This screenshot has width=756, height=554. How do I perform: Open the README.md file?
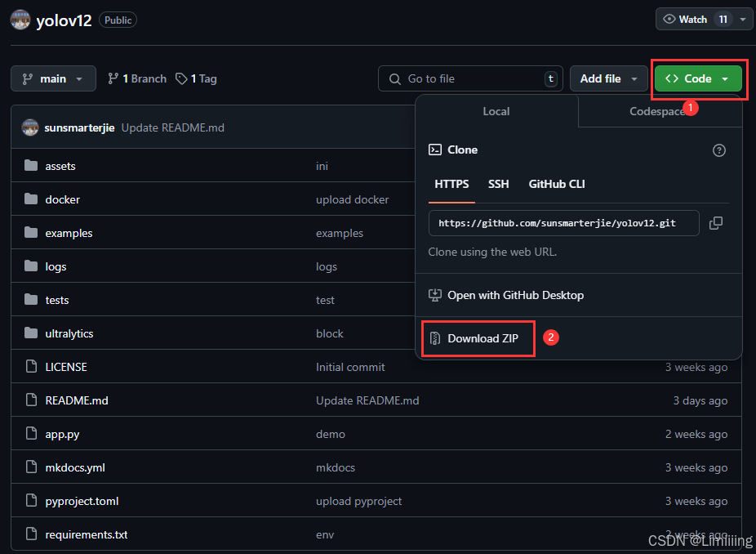77,400
